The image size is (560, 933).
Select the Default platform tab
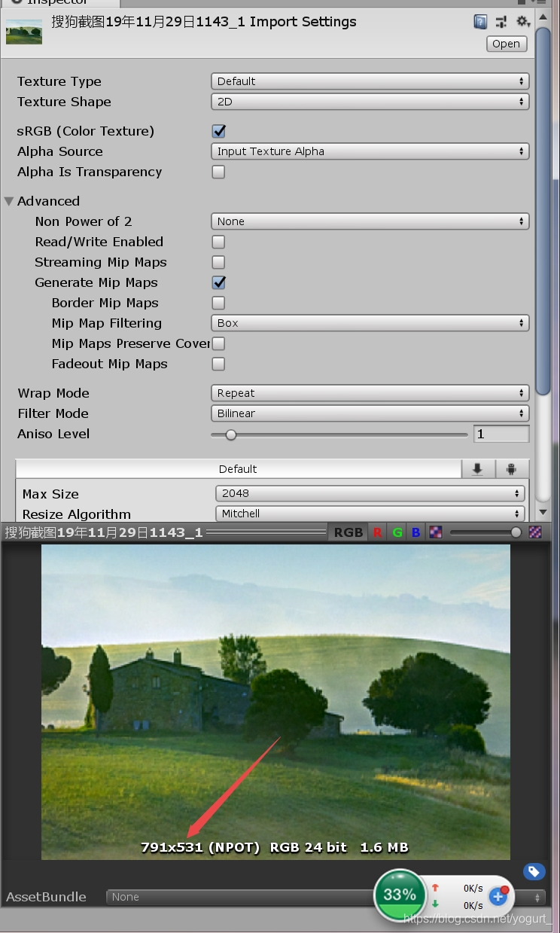coord(238,469)
